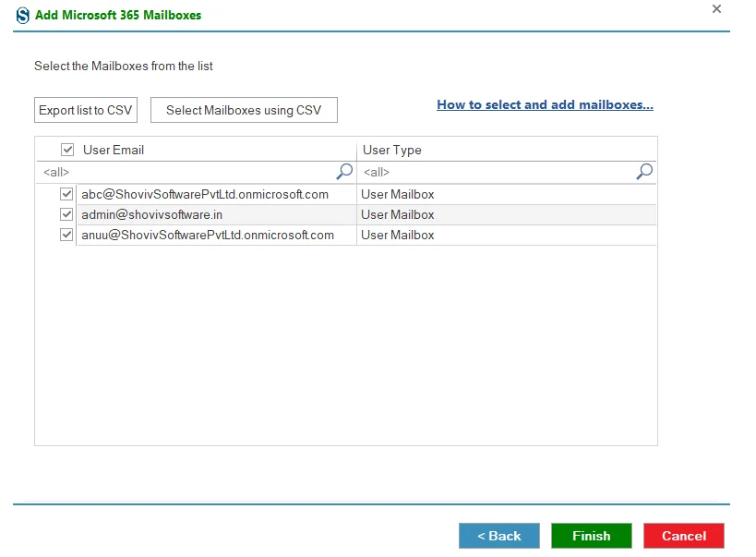Click Select Mailboxes using CSV button
This screenshot has width=756, height=557.
point(244,110)
